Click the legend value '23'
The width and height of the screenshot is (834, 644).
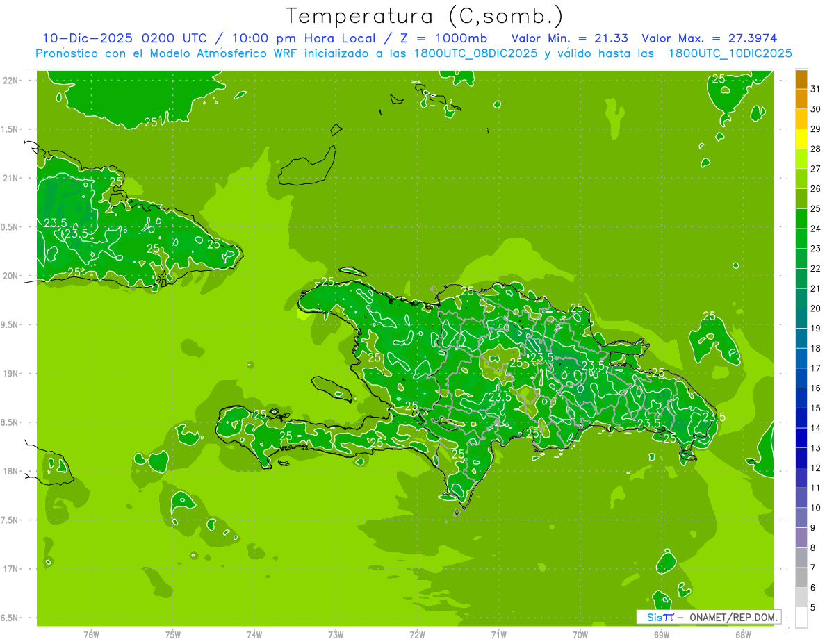click(815, 249)
